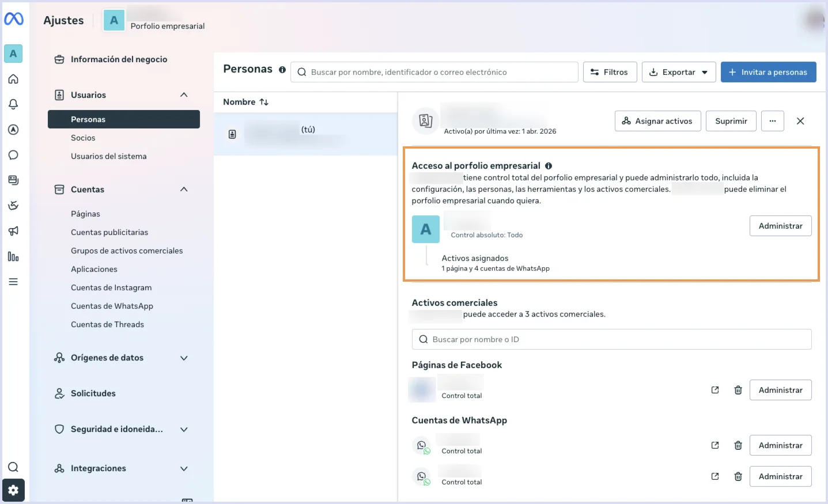Image resolution: width=828 pixels, height=504 pixels.
Task: Open first WhatsApp account external link icon
Action: point(715,445)
